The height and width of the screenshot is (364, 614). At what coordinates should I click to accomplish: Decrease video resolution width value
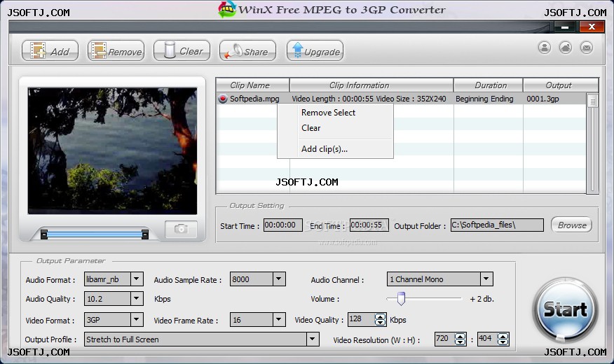[460, 342]
